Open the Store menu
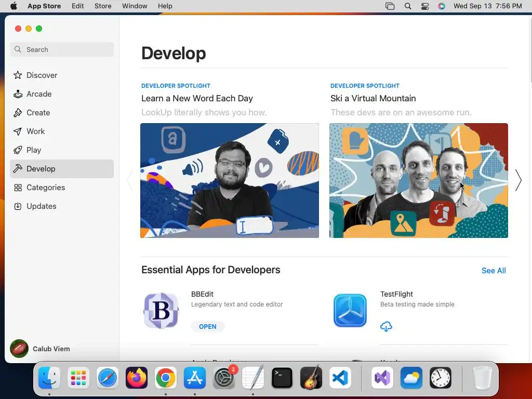Viewport: 532px width, 399px height. pos(103,6)
